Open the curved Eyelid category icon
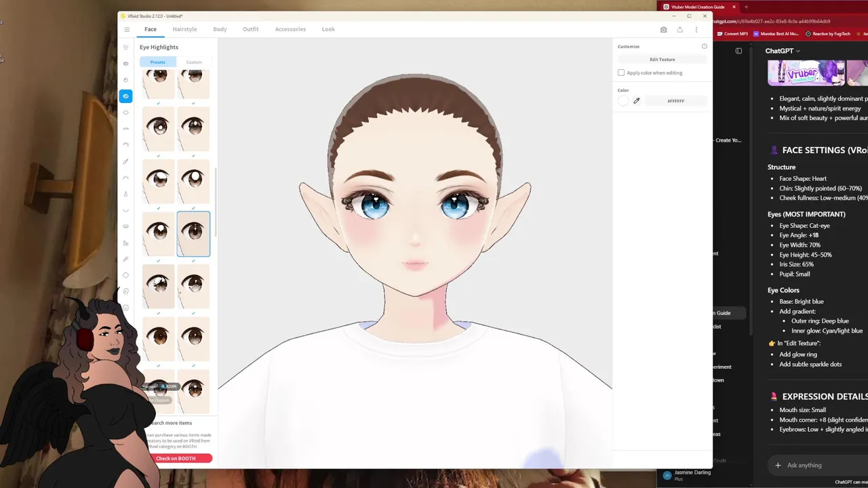The width and height of the screenshot is (868, 488). point(125,145)
